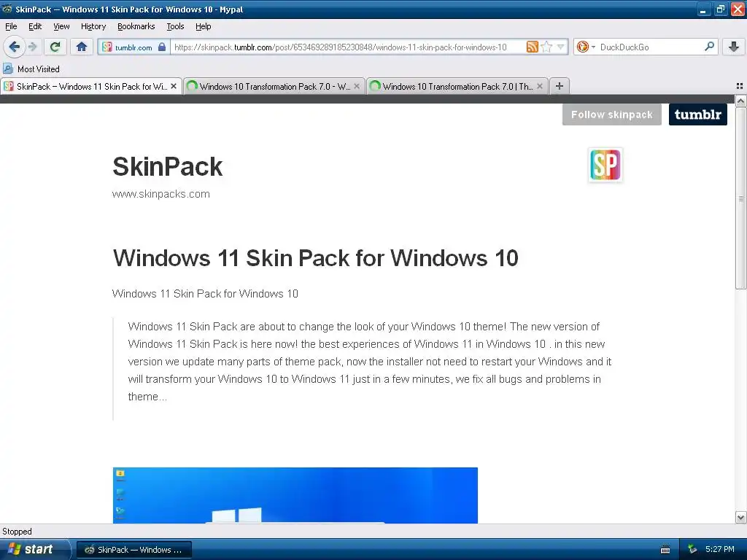Switch to the Transformation Pack 7.0 - W... tab
Image resolution: width=747 pixels, height=560 pixels.
point(274,86)
